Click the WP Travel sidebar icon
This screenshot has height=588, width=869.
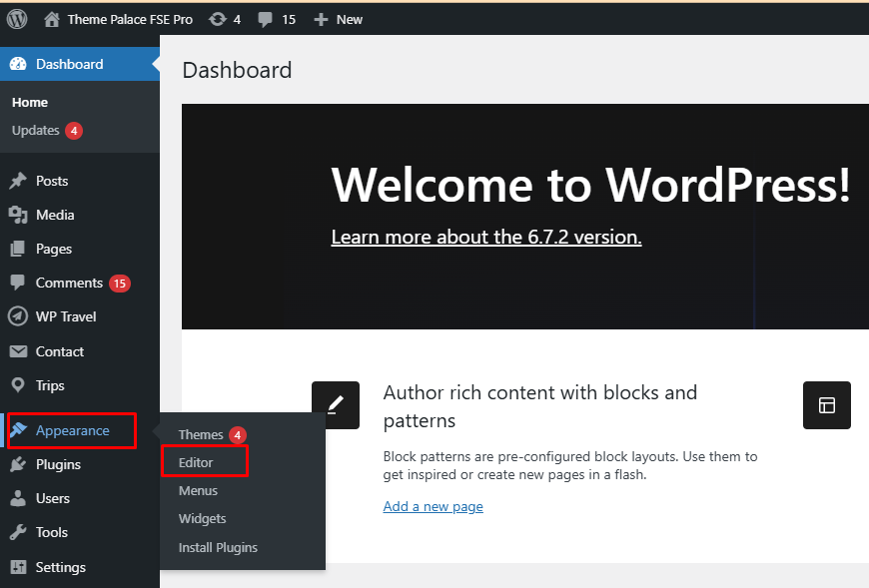pyautogui.click(x=18, y=316)
